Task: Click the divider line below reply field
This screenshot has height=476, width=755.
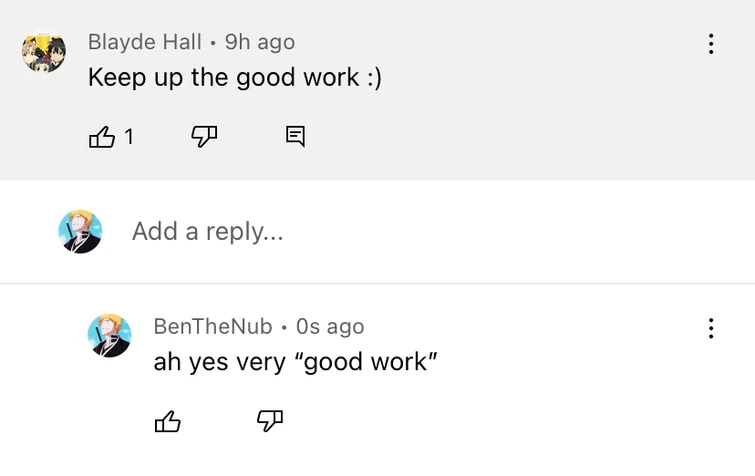Action: (400, 284)
